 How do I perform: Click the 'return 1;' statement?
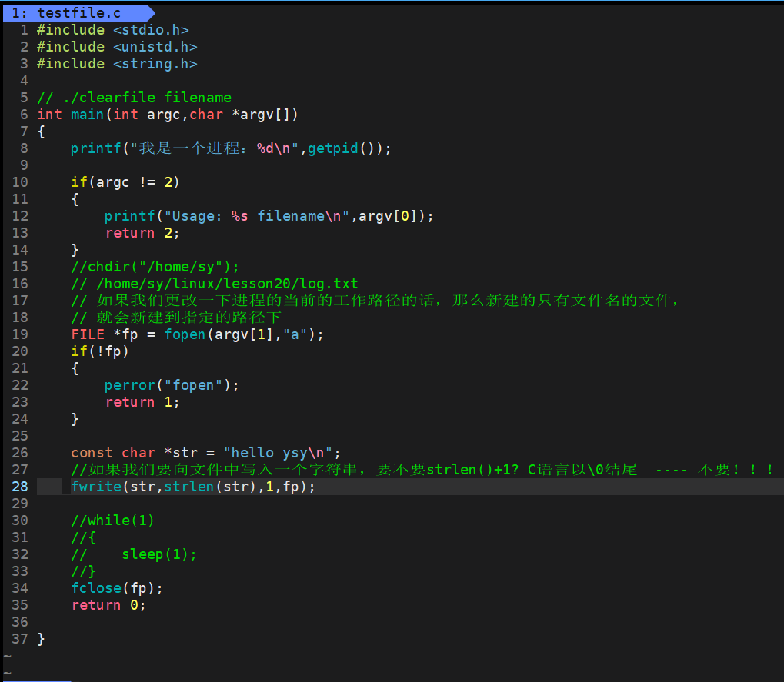click(x=142, y=402)
